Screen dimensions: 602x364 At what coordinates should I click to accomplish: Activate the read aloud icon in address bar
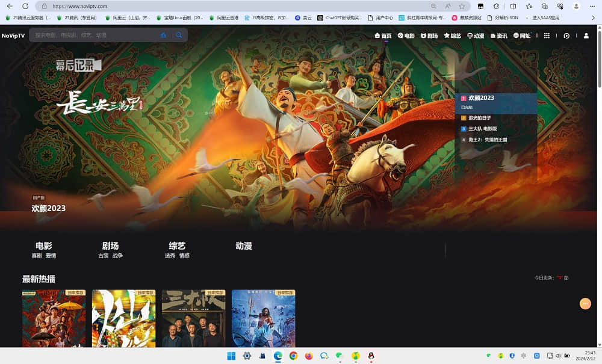click(x=448, y=6)
